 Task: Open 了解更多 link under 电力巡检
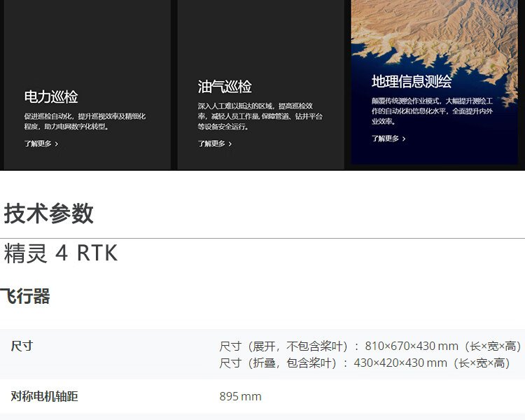(37, 144)
